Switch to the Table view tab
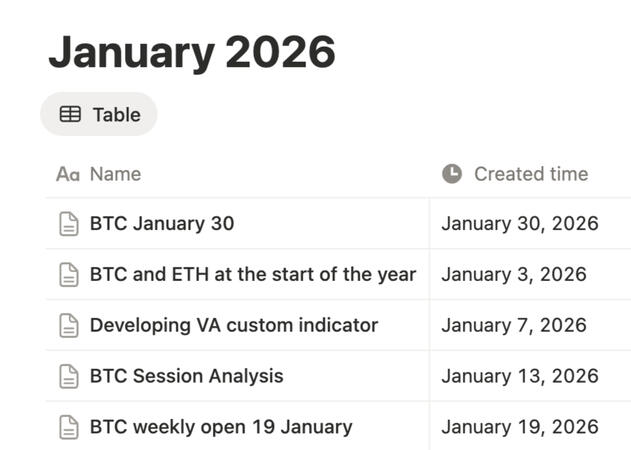The image size is (631, 450). [99, 115]
